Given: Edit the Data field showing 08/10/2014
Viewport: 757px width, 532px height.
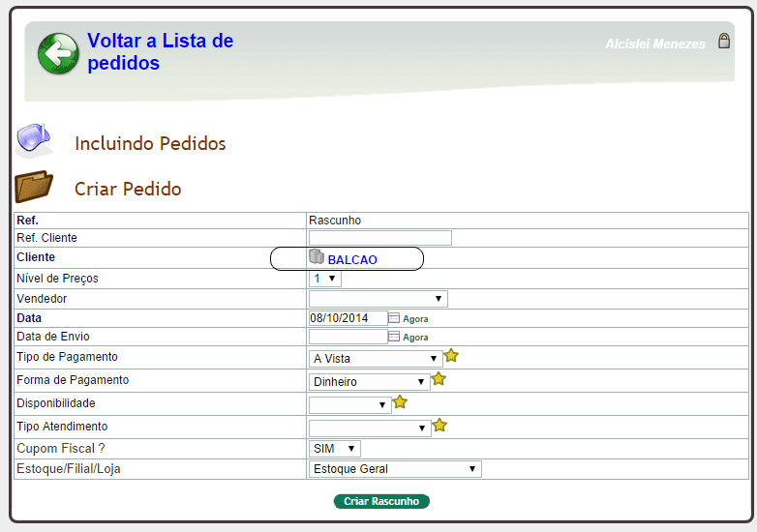Looking at the screenshot, I should 348,318.
